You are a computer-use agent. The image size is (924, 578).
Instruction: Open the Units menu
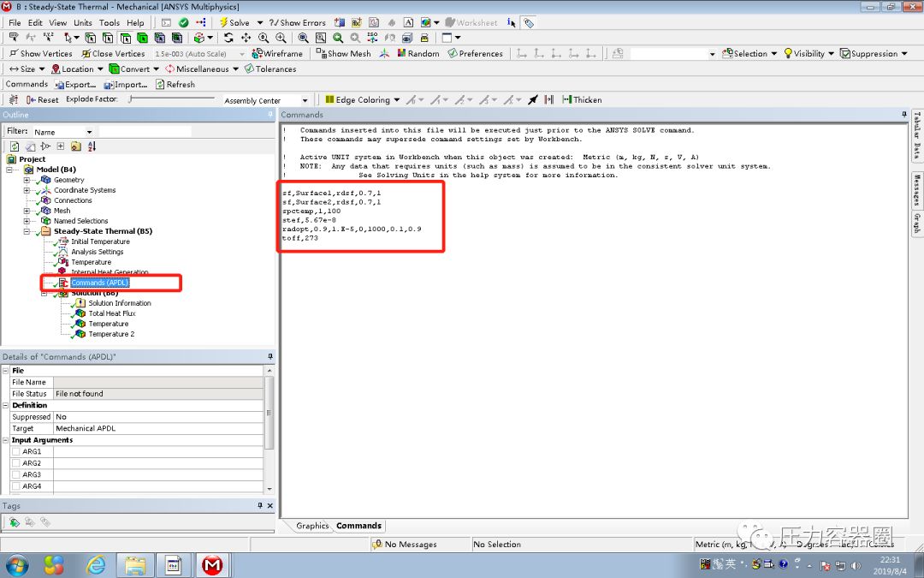pyautogui.click(x=82, y=22)
